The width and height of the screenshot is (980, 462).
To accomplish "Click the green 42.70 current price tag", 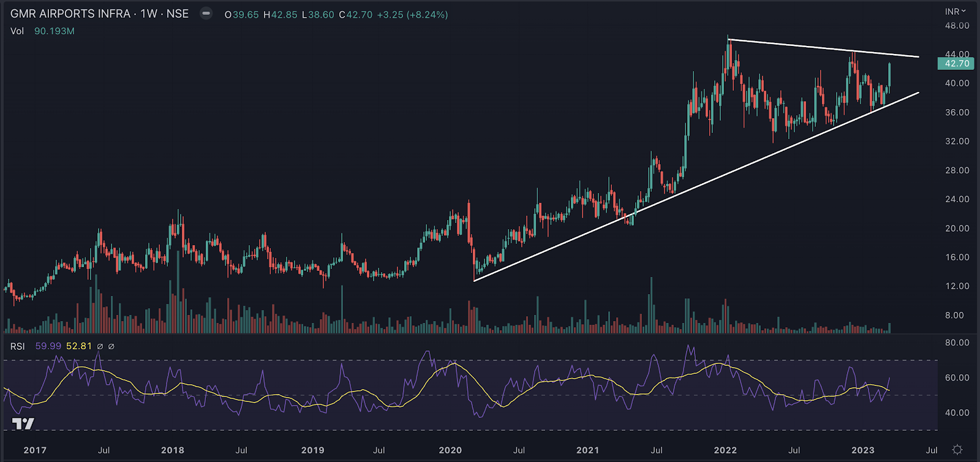I will tap(956, 64).
